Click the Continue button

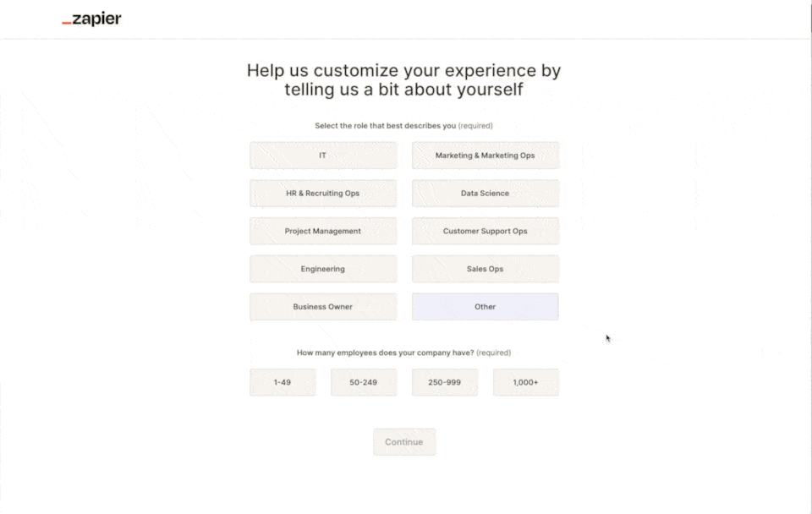point(404,441)
